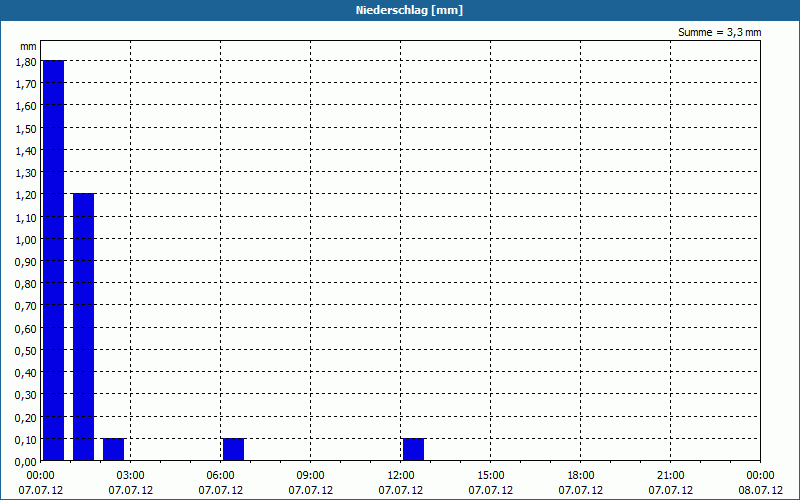Click the 0,00 y-axis label
Screen dimensions: 800x500
[x=26, y=462]
